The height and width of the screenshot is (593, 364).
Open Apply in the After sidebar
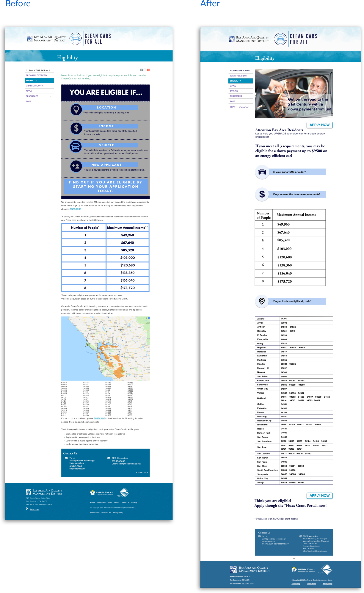(x=233, y=86)
